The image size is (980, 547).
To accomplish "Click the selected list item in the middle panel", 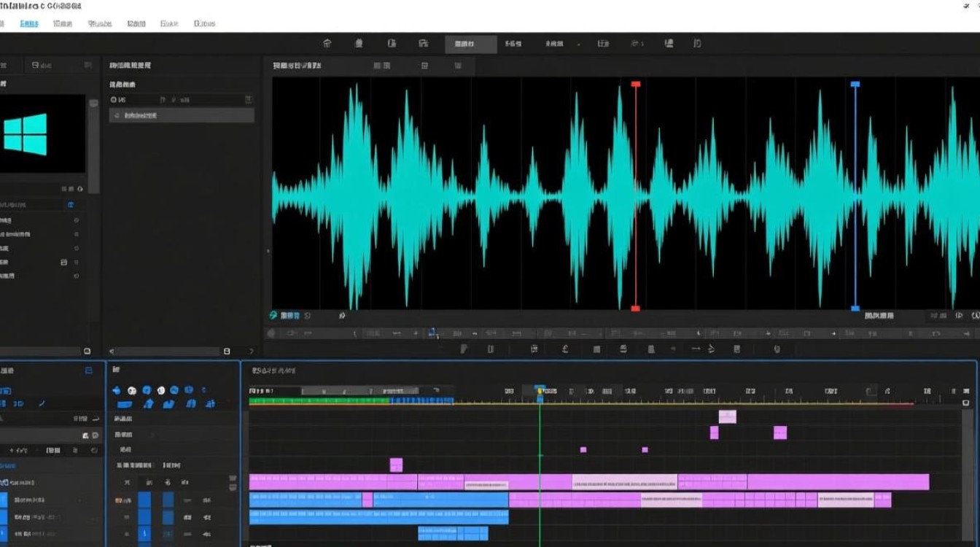I will [182, 115].
